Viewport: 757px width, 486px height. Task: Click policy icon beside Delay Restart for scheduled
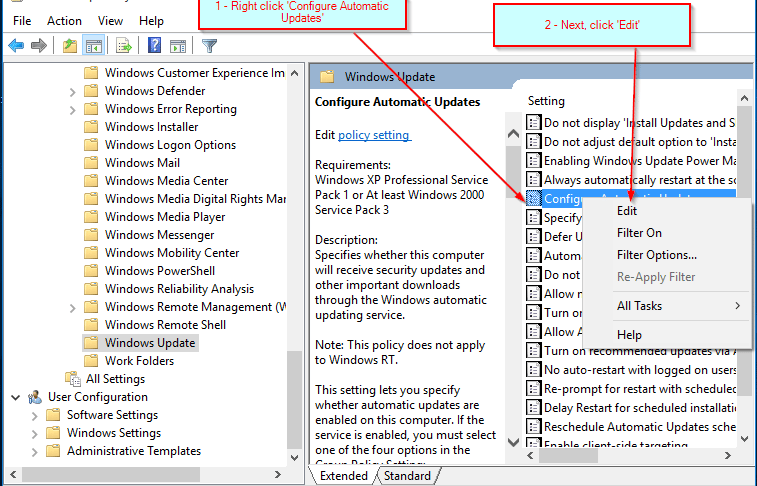pyautogui.click(x=533, y=408)
